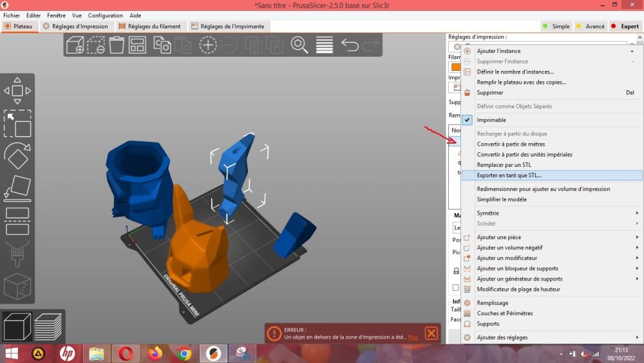This screenshot has width=644, height=363.
Task: Click the Add instance plus icon
Action: 208,44
